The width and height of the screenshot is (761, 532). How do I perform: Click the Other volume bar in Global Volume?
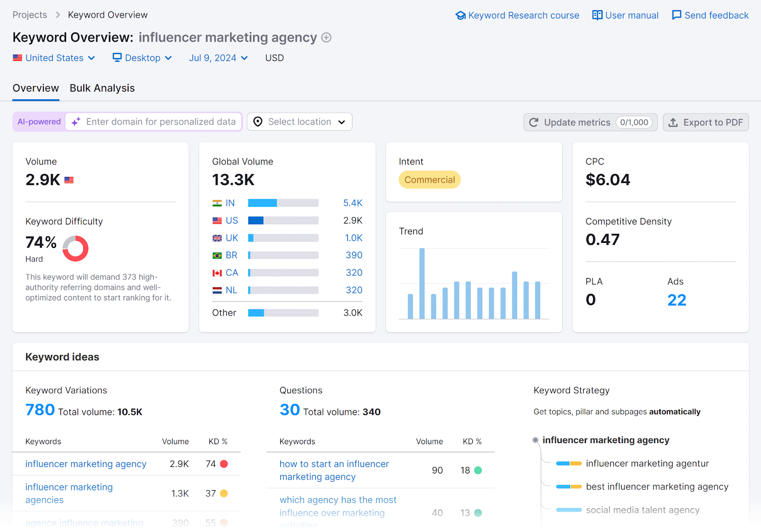pyautogui.click(x=283, y=313)
